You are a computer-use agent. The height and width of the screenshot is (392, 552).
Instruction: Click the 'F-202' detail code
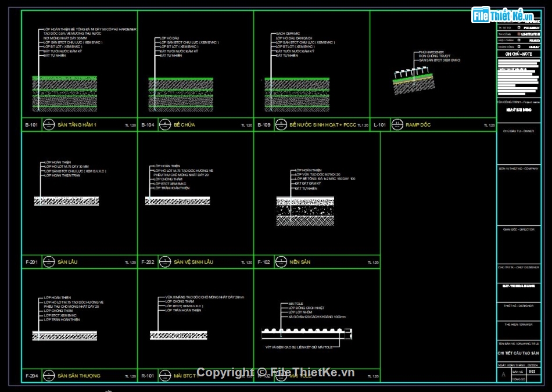[x=148, y=262]
